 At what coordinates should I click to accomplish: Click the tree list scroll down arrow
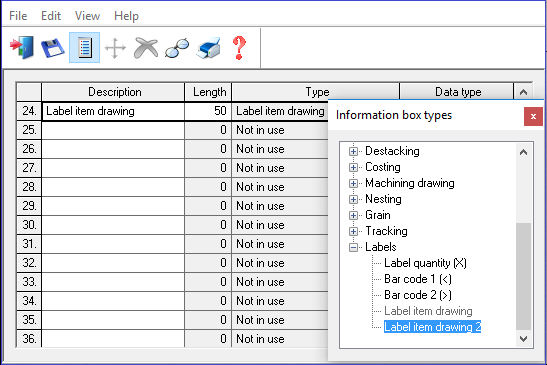[x=523, y=338]
